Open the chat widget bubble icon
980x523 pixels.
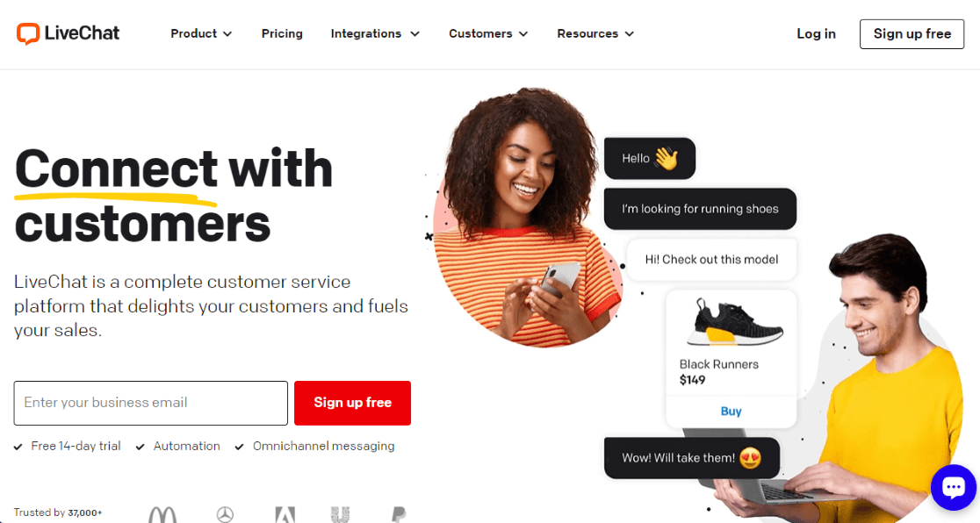954,487
